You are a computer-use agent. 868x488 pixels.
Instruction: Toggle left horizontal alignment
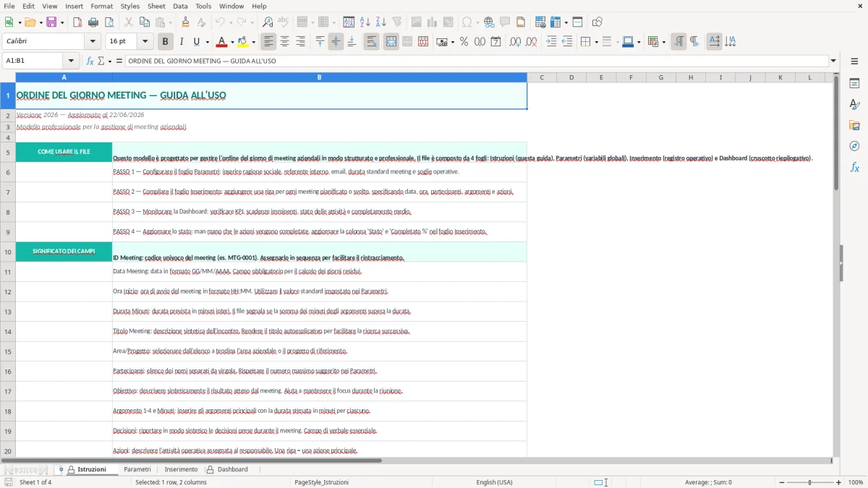point(268,42)
